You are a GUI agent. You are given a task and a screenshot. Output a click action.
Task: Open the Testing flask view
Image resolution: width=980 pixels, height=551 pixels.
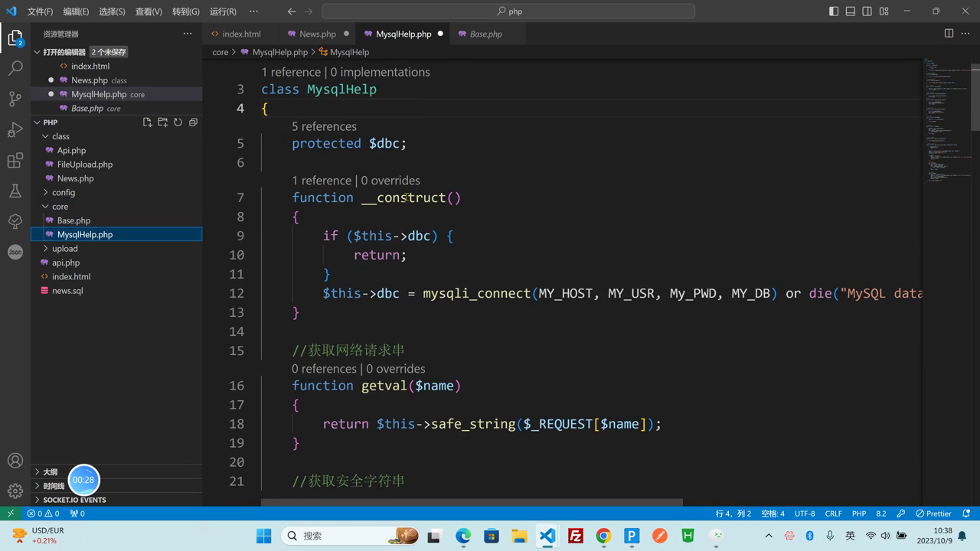(x=15, y=191)
